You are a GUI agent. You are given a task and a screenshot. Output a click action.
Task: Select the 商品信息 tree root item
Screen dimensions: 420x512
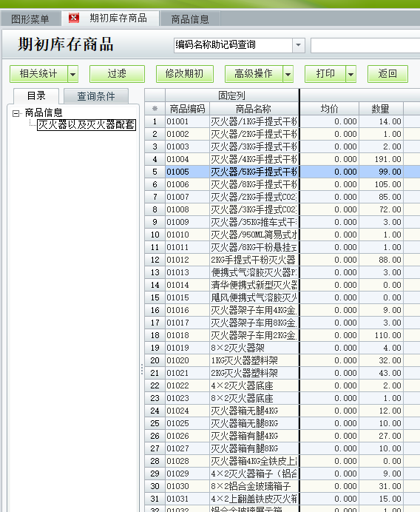point(44,113)
